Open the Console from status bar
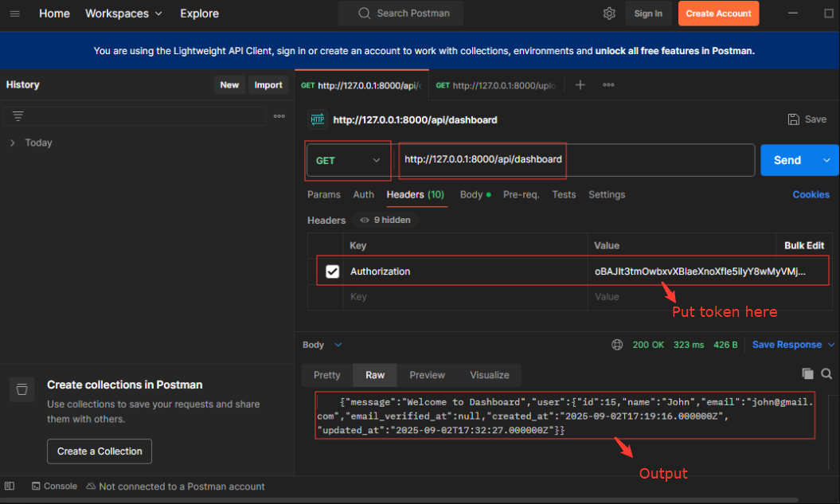 54,486
